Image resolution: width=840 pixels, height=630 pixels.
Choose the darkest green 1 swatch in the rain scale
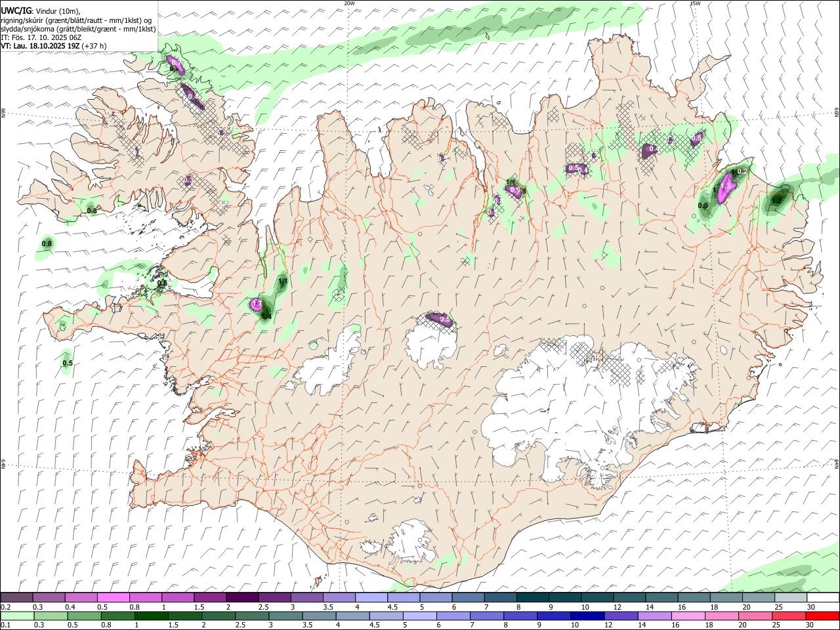[152, 616]
